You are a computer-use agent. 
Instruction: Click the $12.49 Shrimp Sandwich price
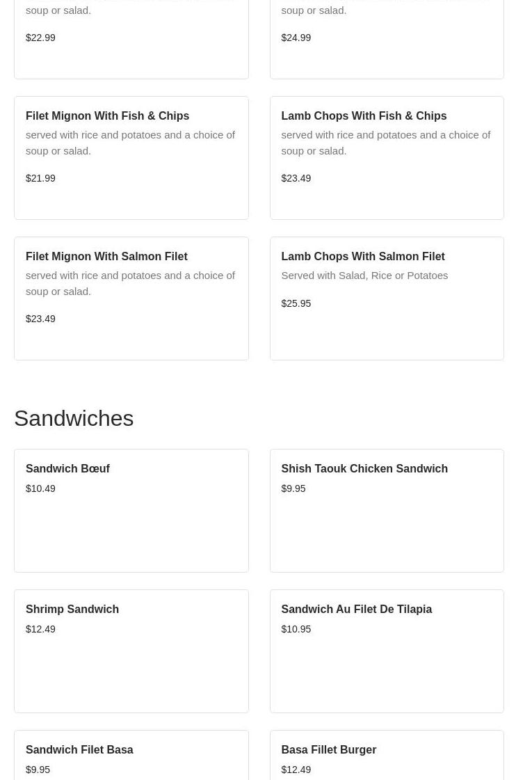click(x=40, y=629)
